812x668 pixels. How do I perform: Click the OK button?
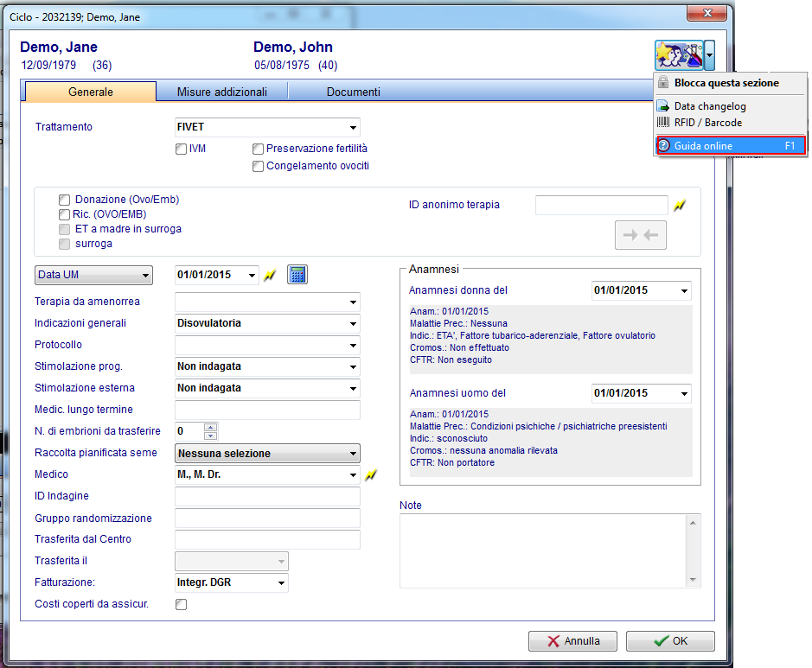pyautogui.click(x=670, y=641)
